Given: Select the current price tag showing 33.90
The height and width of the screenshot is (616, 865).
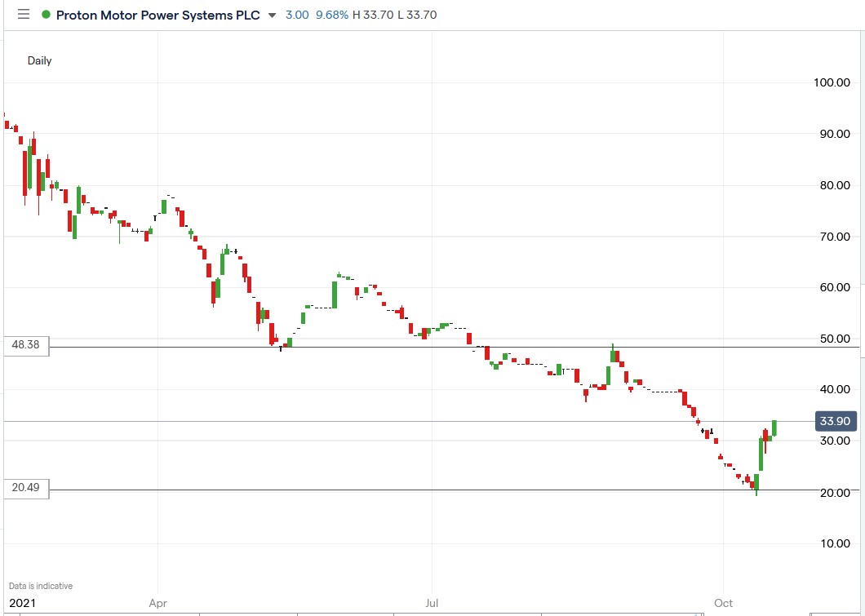Looking at the screenshot, I should coord(834,422).
